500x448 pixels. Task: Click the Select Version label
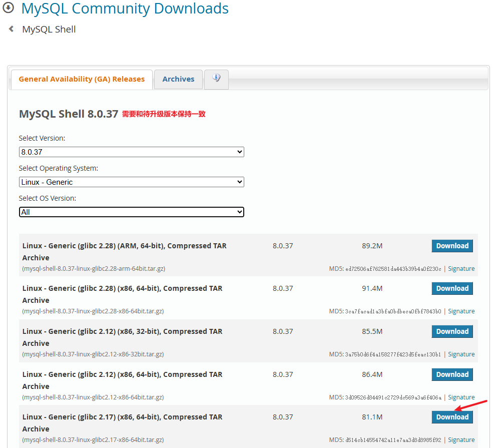pos(42,138)
